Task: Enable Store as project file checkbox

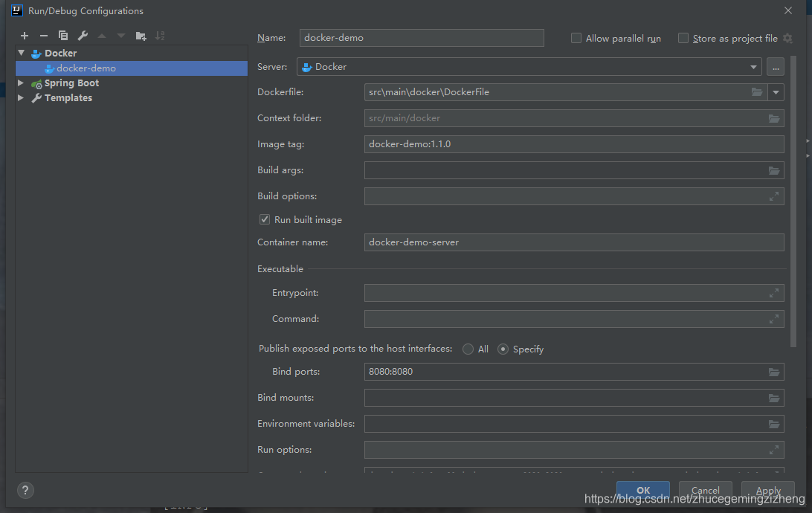Action: (x=683, y=39)
